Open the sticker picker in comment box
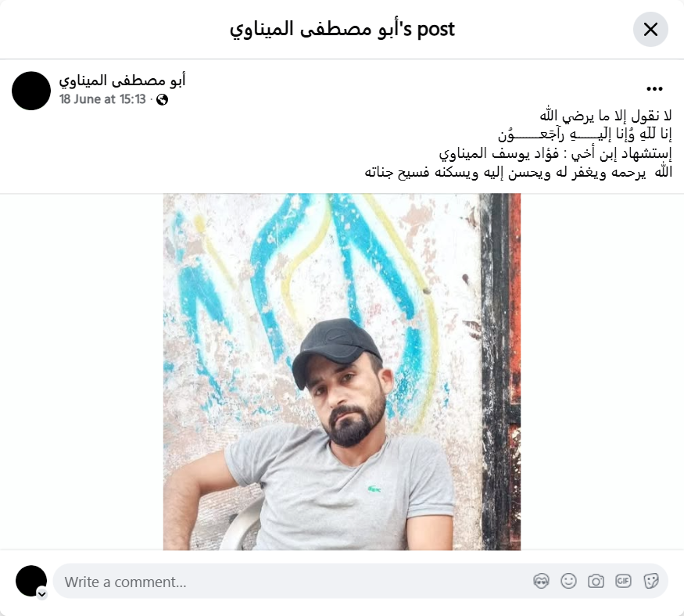The height and width of the screenshot is (616, 684). point(650,581)
